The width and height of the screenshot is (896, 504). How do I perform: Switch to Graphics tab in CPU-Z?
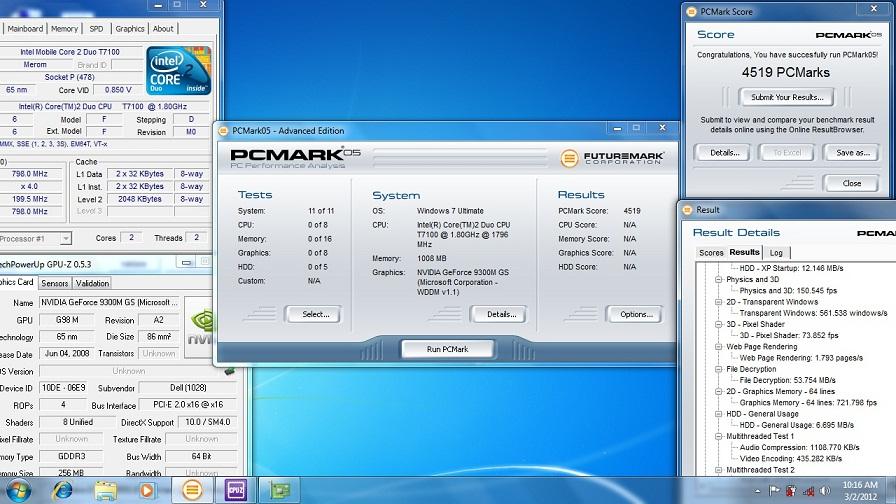[130, 29]
